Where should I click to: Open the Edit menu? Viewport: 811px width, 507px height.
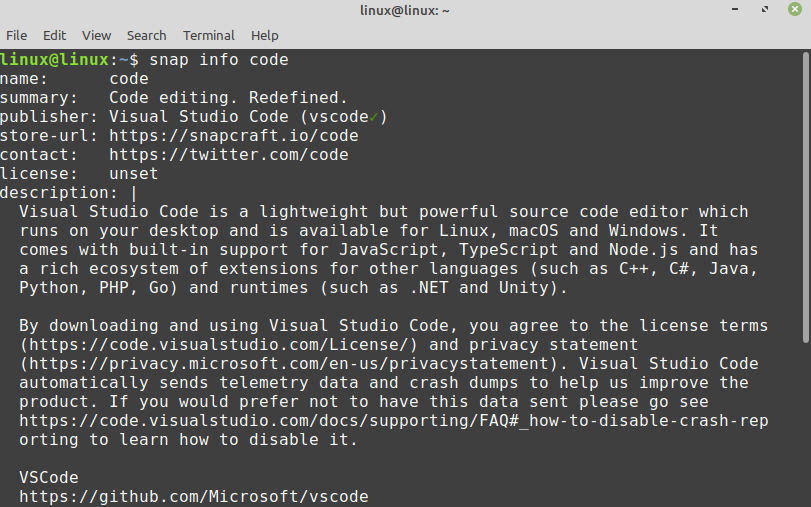54,35
